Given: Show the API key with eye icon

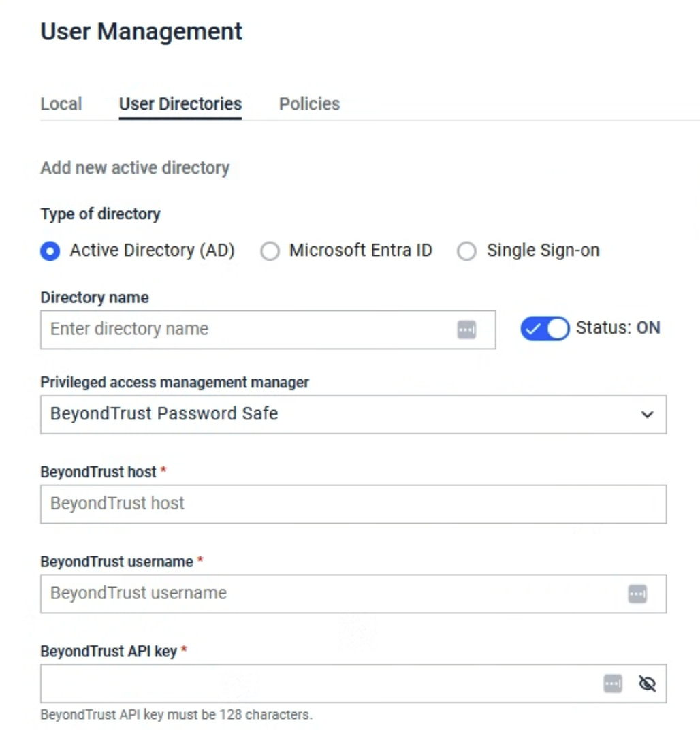Looking at the screenshot, I should pos(648,684).
